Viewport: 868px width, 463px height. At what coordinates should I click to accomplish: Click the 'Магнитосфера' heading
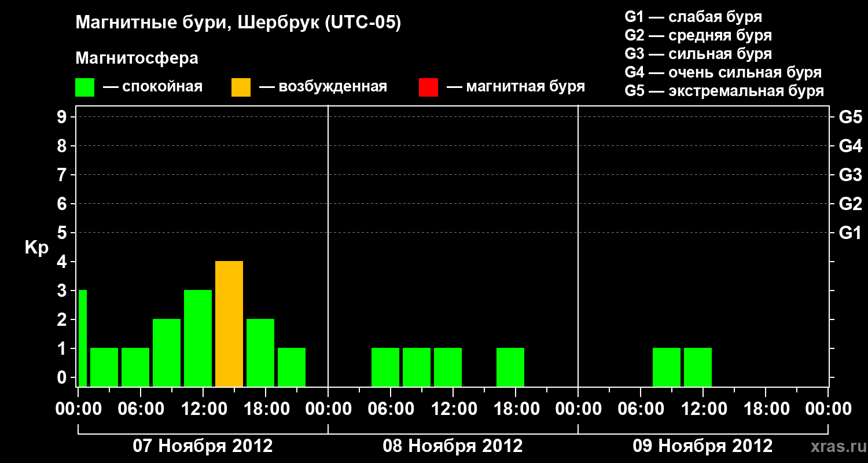point(137,58)
